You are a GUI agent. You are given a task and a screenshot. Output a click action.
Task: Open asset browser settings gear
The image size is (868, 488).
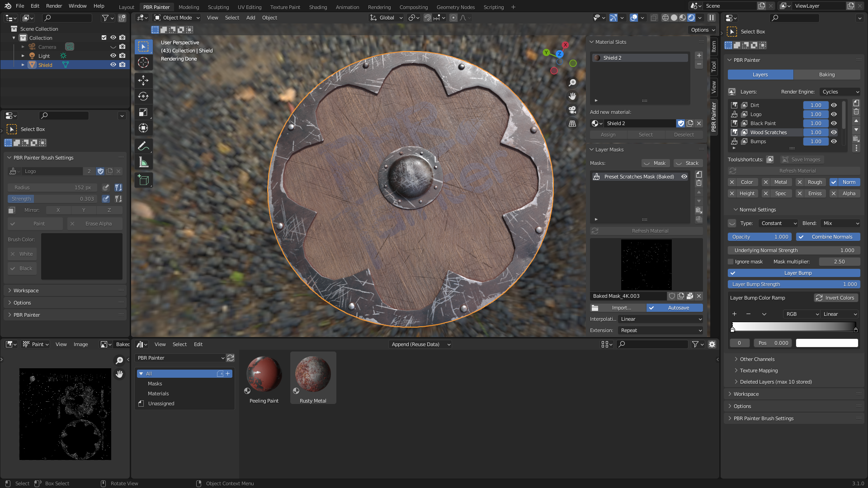[x=712, y=344]
